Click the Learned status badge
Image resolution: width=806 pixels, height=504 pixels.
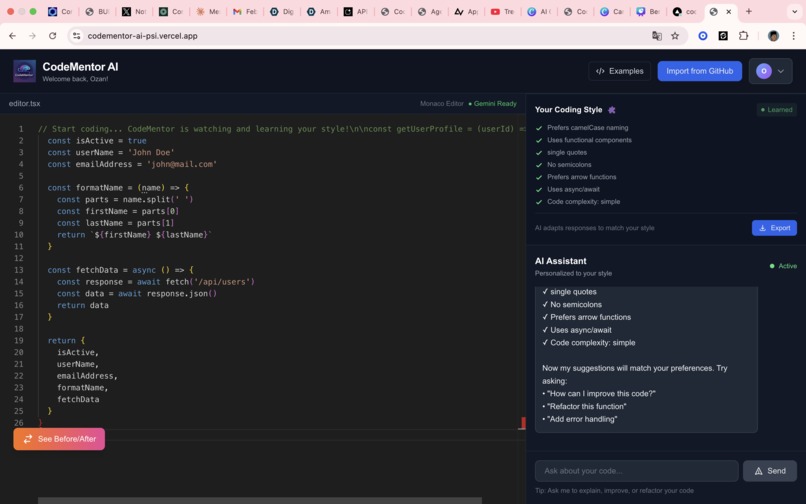pos(776,110)
